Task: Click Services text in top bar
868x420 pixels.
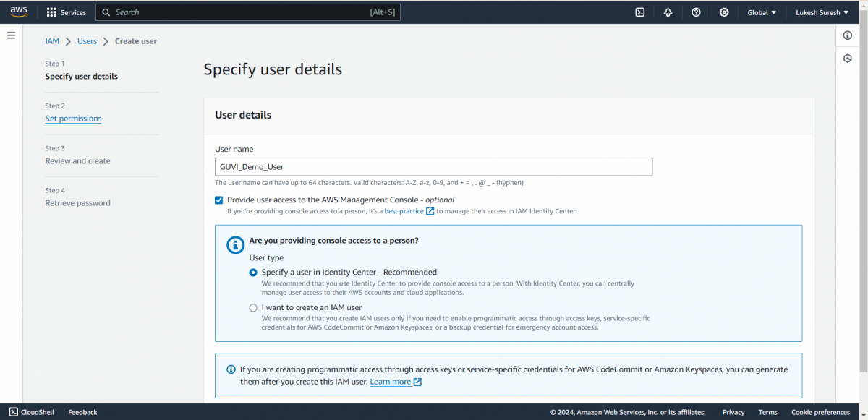Action: [x=73, y=12]
